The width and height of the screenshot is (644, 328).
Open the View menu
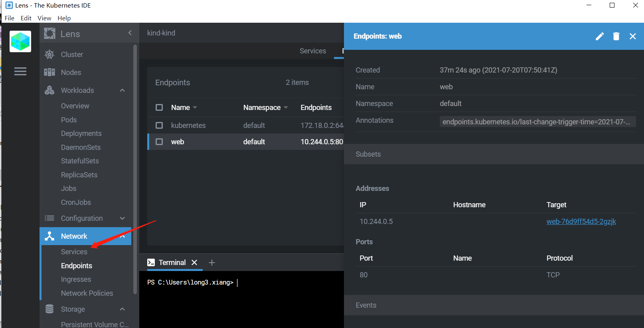coord(44,18)
